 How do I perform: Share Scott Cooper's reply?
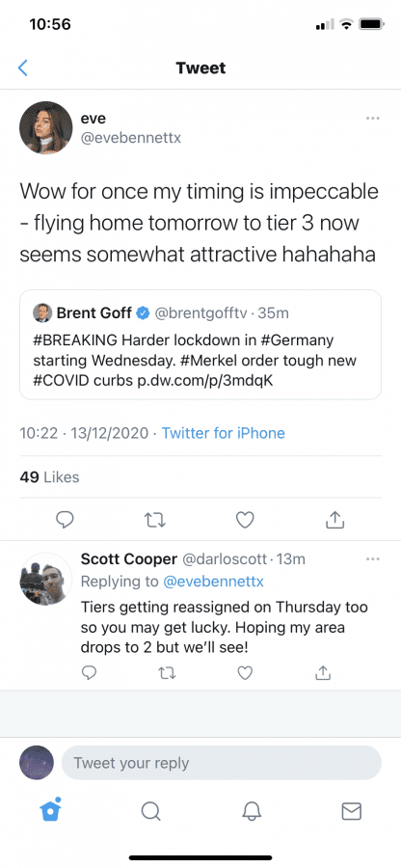323,672
